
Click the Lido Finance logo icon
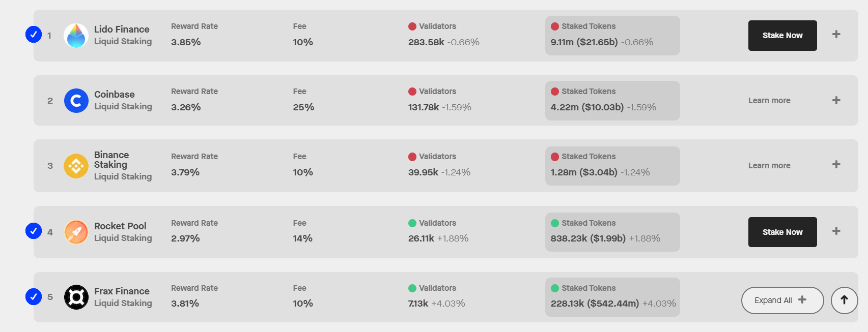coord(76,36)
